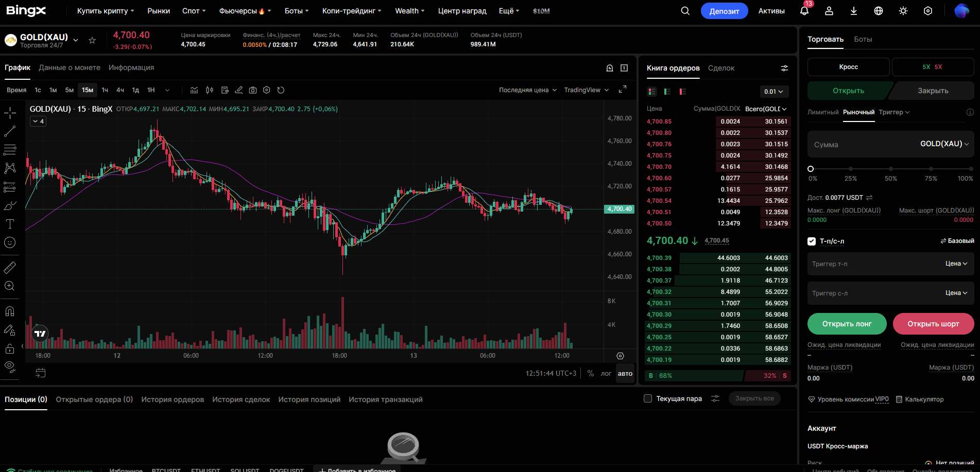Click the amount slider handle at 0%

[x=811, y=169]
